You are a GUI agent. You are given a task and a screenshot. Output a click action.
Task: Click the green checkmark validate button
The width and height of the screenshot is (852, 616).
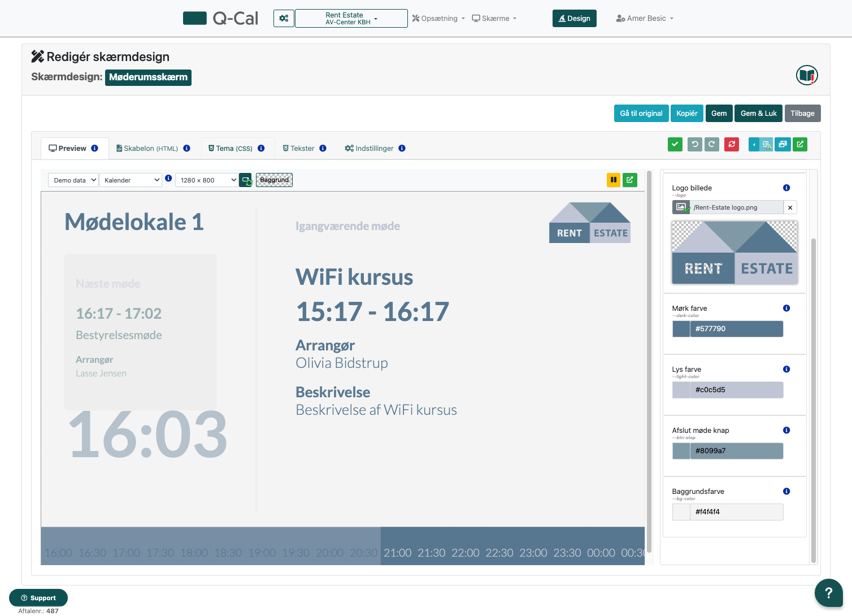[x=675, y=144]
